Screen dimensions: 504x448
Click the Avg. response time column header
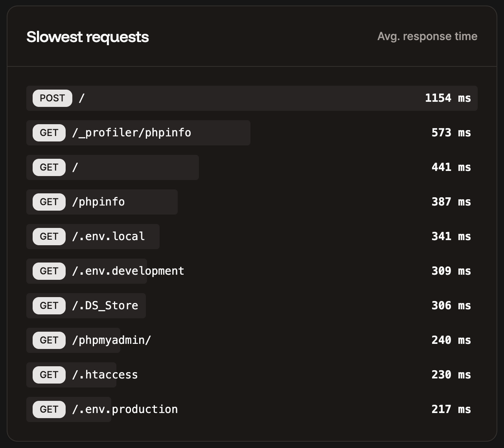(x=427, y=36)
